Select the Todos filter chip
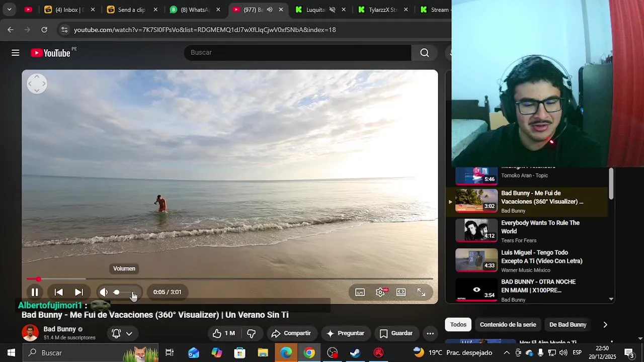 458,325
